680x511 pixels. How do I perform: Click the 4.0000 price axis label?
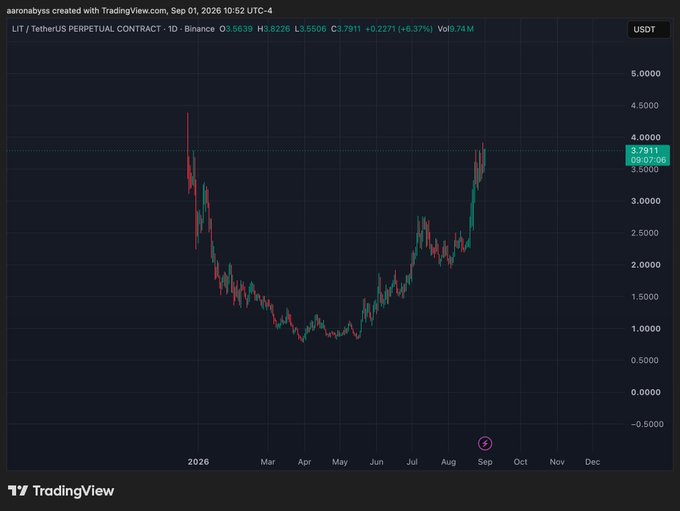click(x=646, y=138)
